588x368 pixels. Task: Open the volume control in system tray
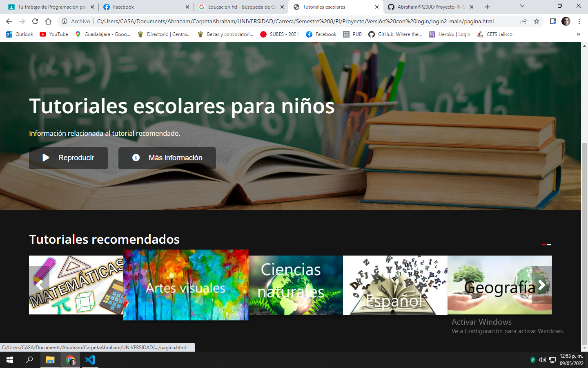click(542, 360)
